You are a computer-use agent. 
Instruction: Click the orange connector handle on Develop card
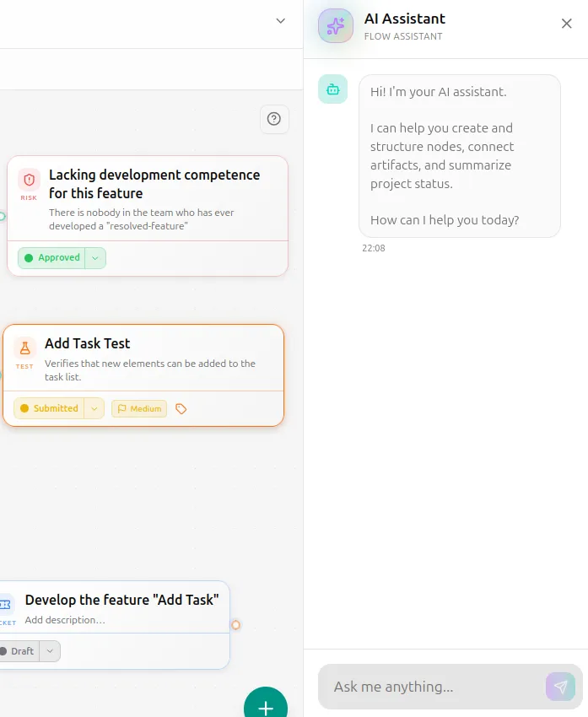pyautogui.click(x=235, y=625)
